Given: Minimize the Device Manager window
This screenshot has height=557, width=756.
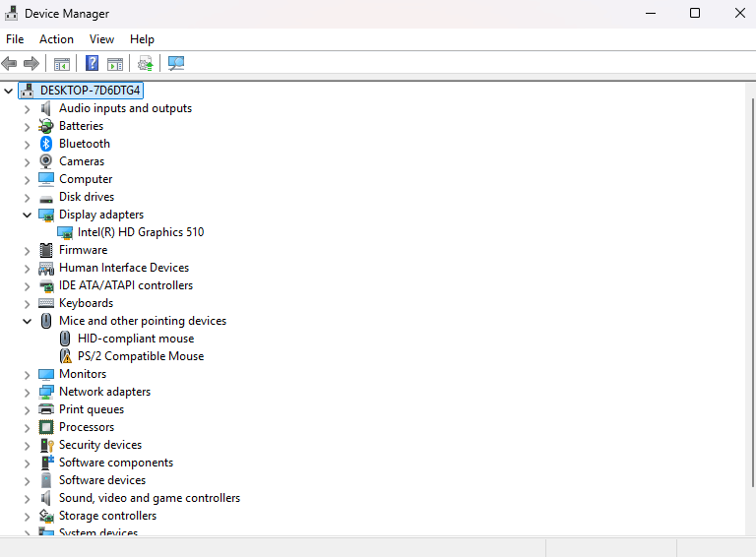Looking at the screenshot, I should tap(651, 13).
